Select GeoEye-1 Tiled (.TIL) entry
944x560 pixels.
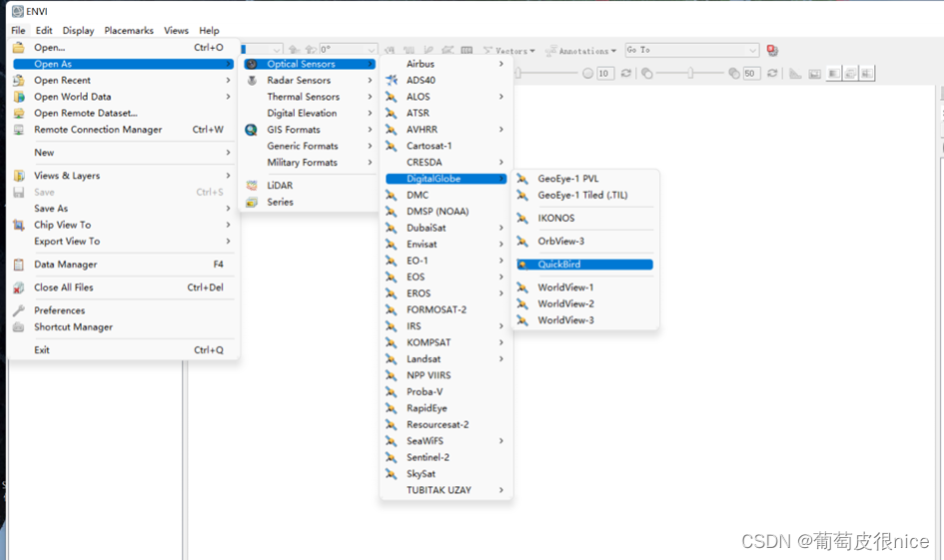(582, 195)
